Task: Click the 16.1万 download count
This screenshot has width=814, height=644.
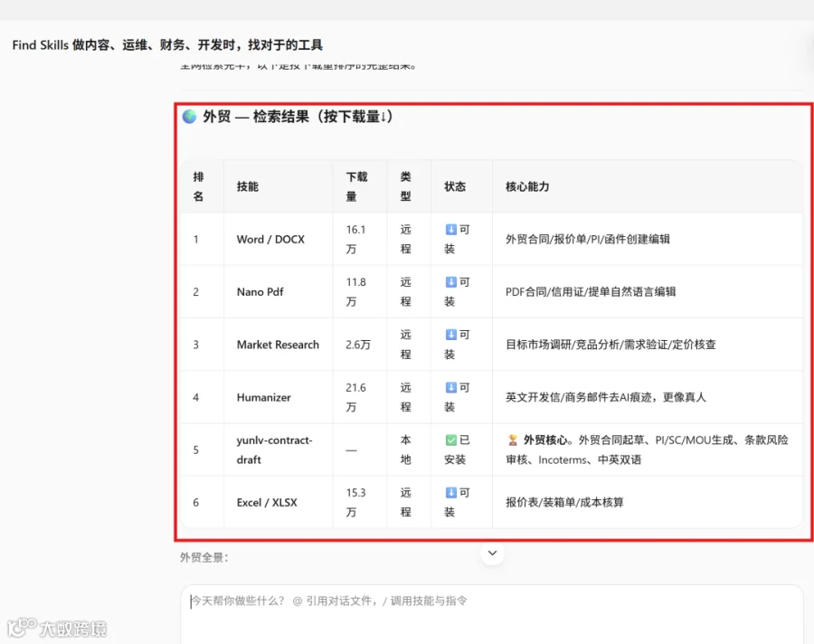Action: pyautogui.click(x=356, y=240)
